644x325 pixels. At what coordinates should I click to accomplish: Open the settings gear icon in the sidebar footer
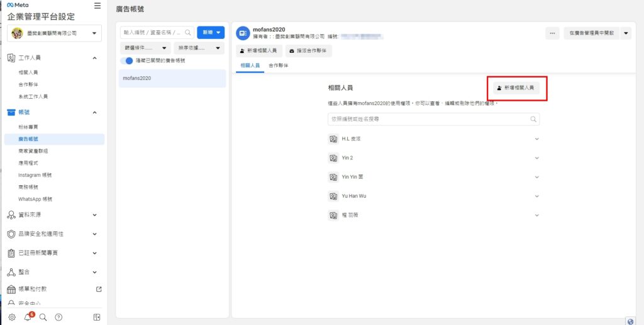tap(12, 317)
